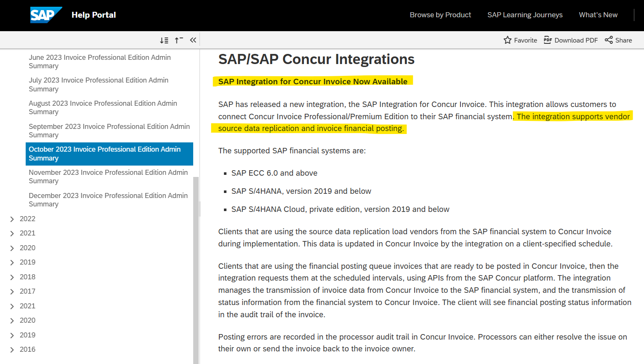Expand the 2022 tree node chevron
Image resolution: width=644 pixels, height=364 pixels.
(x=12, y=219)
